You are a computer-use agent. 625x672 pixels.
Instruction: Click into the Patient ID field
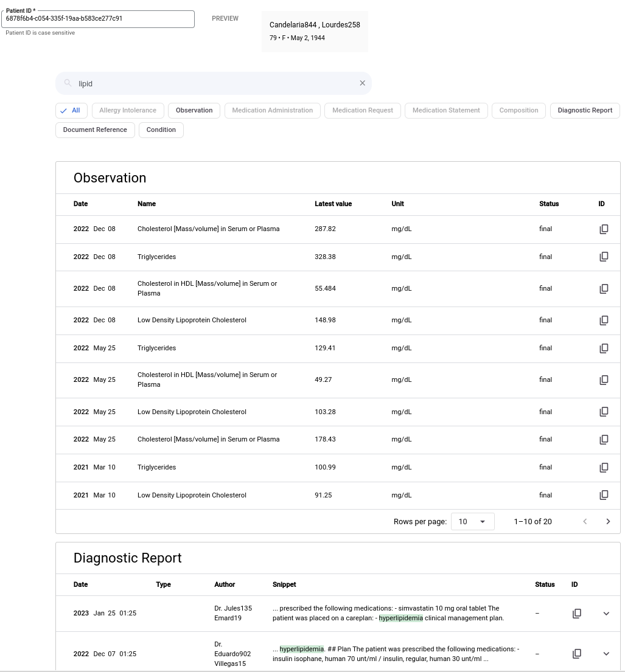(97, 19)
